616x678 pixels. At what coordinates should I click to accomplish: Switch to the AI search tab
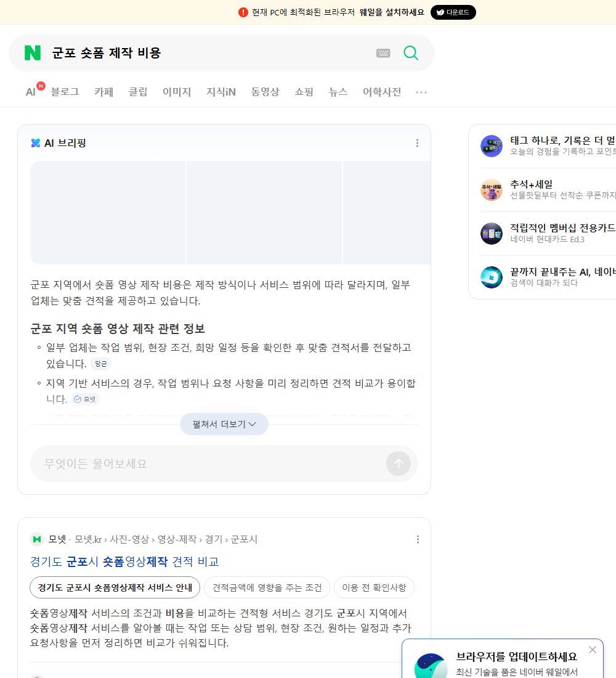point(31,92)
